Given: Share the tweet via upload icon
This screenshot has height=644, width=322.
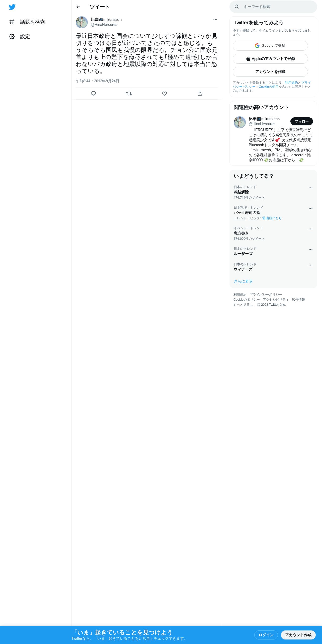Looking at the screenshot, I should click(x=200, y=94).
